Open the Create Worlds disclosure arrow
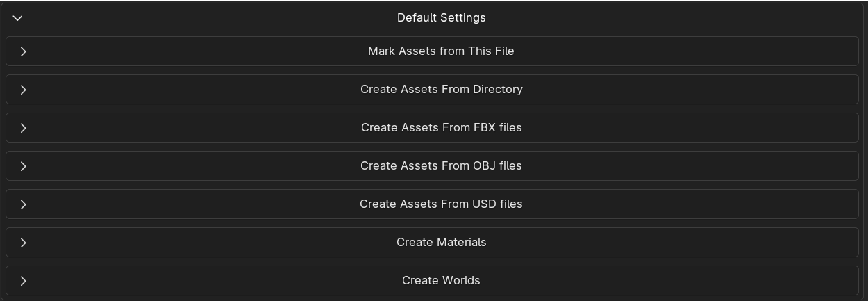 (x=23, y=281)
